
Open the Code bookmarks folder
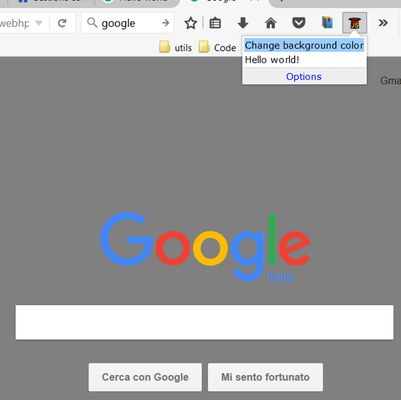217,47
